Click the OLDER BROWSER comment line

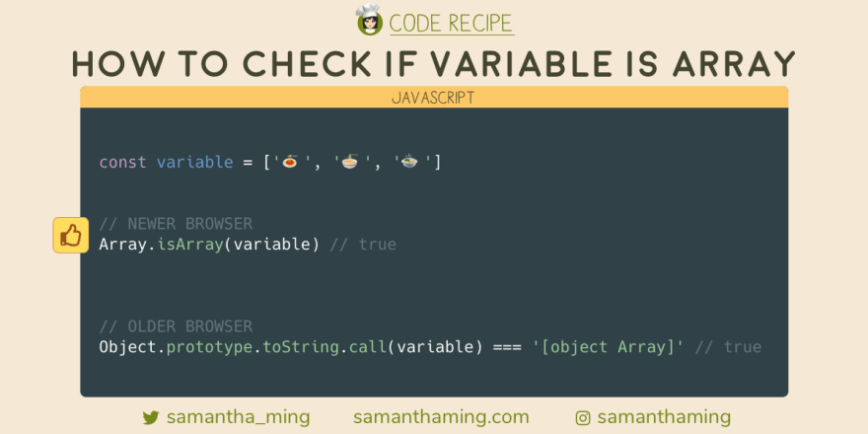(176, 326)
